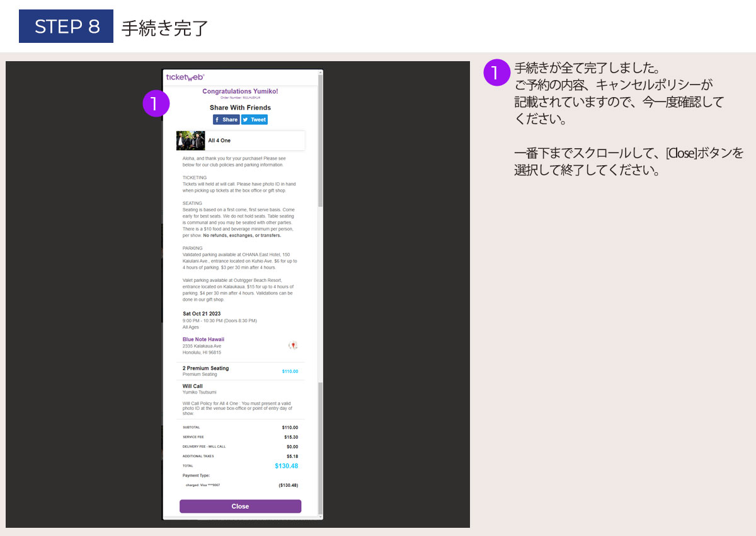The width and height of the screenshot is (756, 536).
Task: Open the map pin icon for Blue Note Hawaii
Action: (293, 346)
